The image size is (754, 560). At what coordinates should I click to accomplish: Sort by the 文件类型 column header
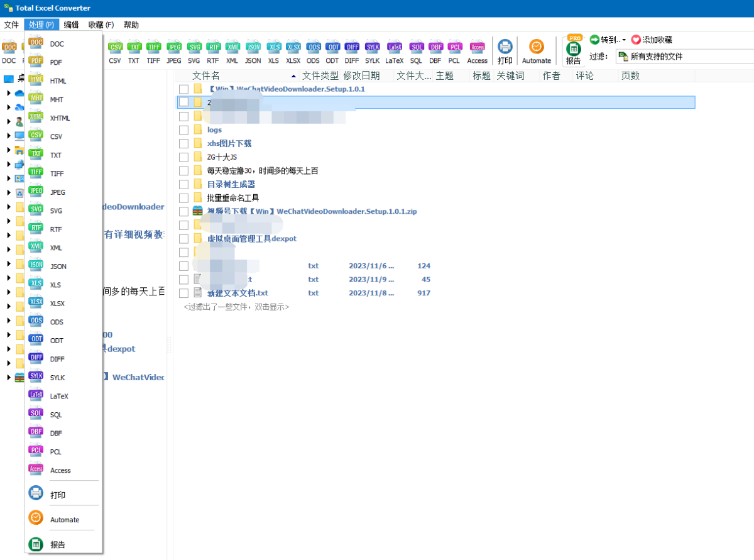click(320, 75)
